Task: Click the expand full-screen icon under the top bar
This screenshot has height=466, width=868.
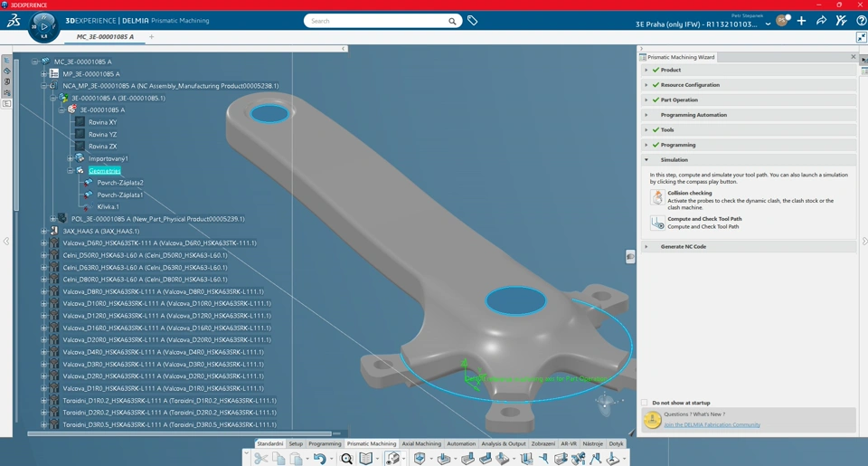Action: click(x=862, y=37)
